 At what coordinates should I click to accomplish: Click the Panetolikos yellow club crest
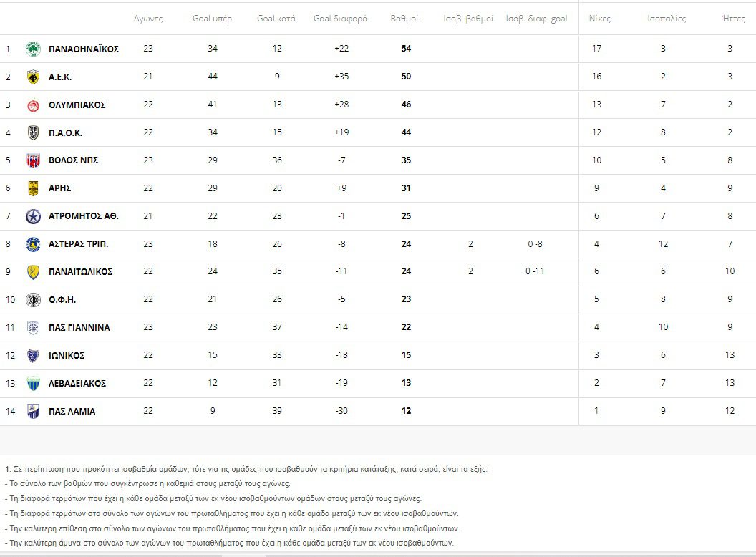tap(33, 272)
